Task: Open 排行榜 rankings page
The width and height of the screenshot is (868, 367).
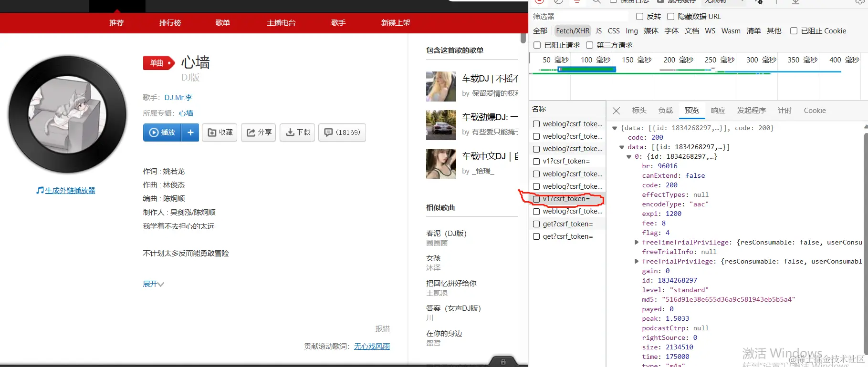Action: 170,23
